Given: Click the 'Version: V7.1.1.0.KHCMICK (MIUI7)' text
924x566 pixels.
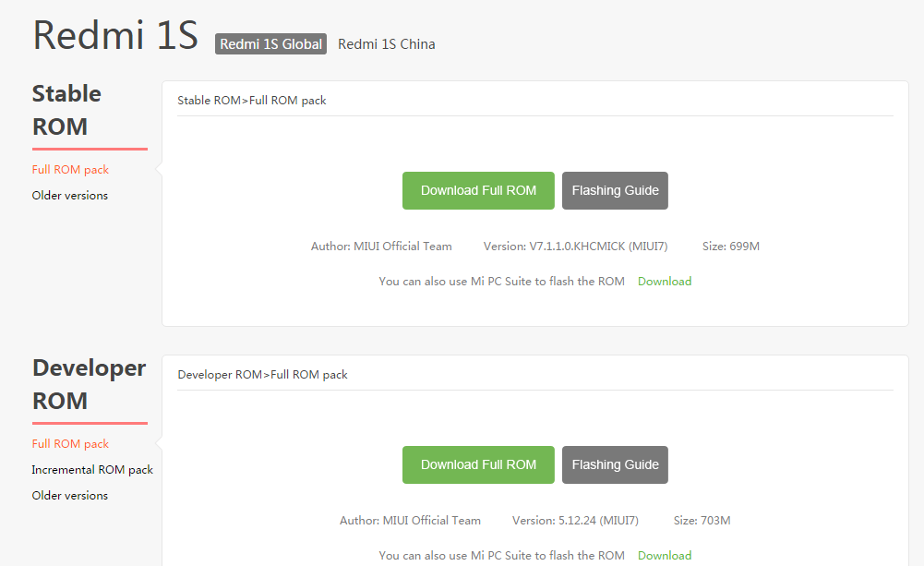Looking at the screenshot, I should click(x=575, y=247).
